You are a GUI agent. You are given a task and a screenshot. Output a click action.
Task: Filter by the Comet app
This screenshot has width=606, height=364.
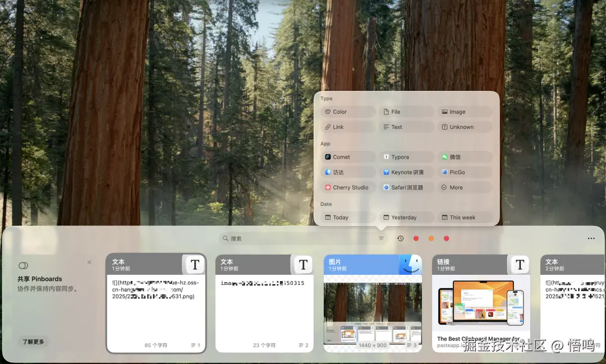click(348, 157)
